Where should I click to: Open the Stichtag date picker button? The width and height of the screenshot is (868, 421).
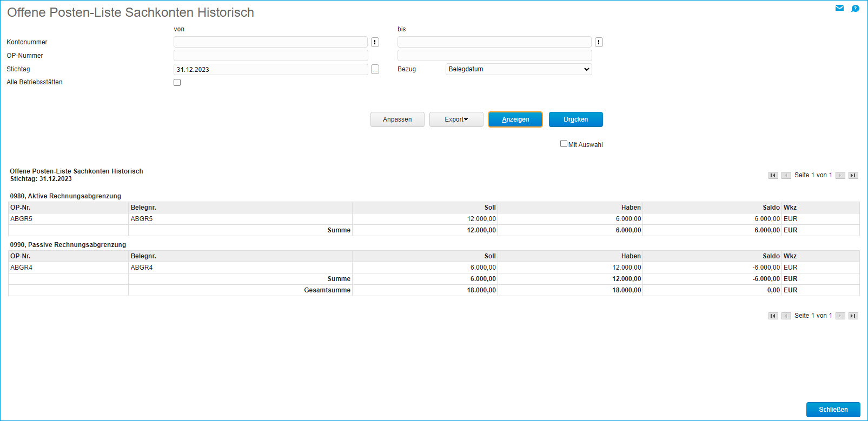[375, 70]
